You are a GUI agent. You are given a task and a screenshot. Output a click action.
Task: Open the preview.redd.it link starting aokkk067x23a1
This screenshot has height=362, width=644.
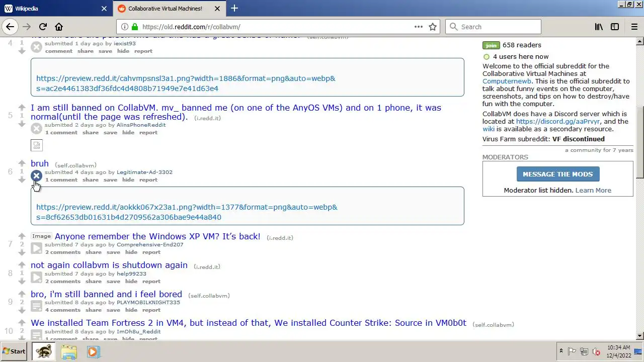point(187,212)
